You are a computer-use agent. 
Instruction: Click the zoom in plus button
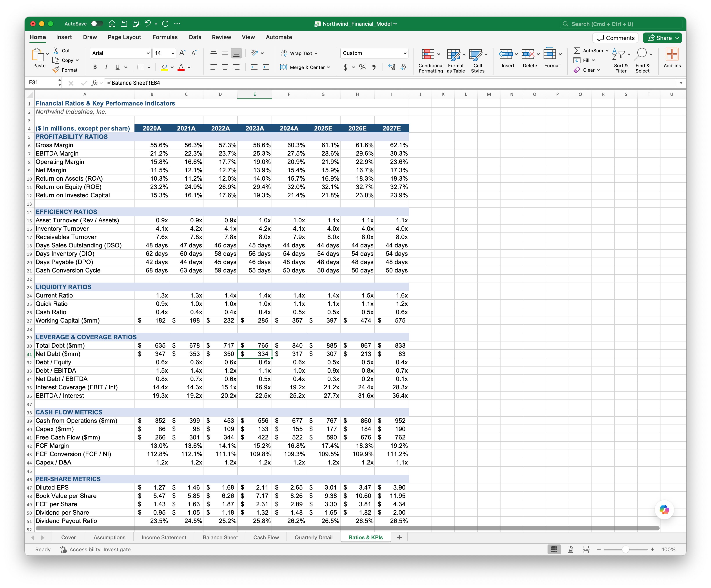click(x=652, y=549)
